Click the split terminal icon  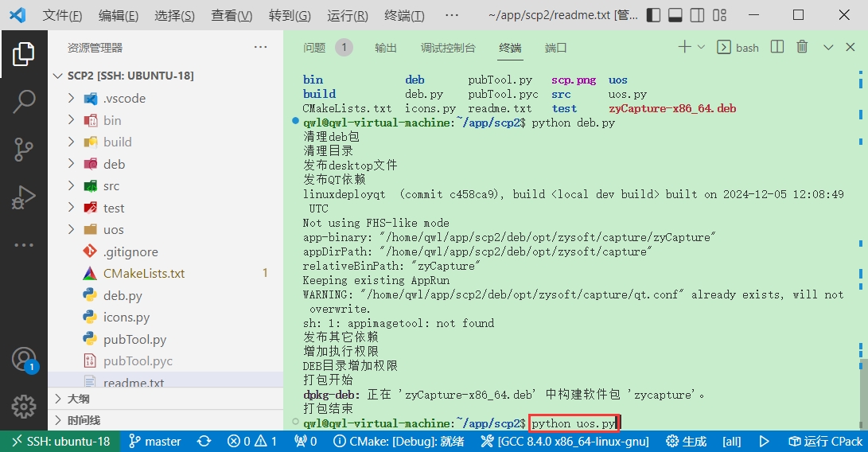click(x=777, y=48)
